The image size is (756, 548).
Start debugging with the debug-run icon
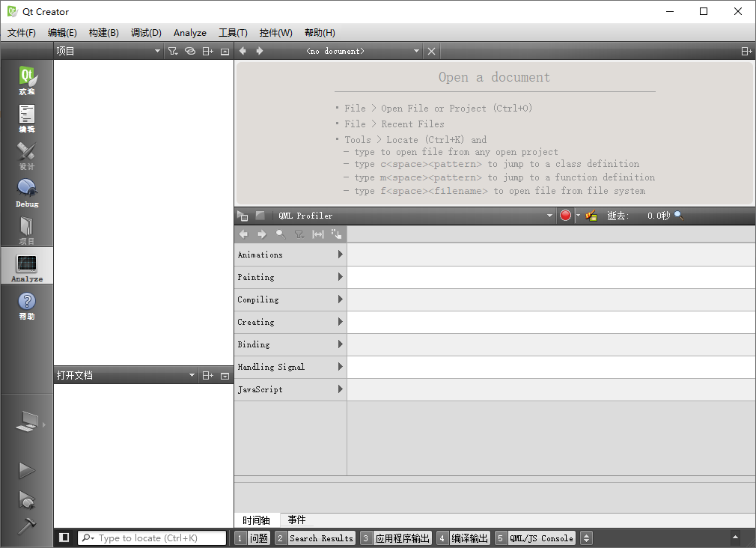(x=26, y=500)
